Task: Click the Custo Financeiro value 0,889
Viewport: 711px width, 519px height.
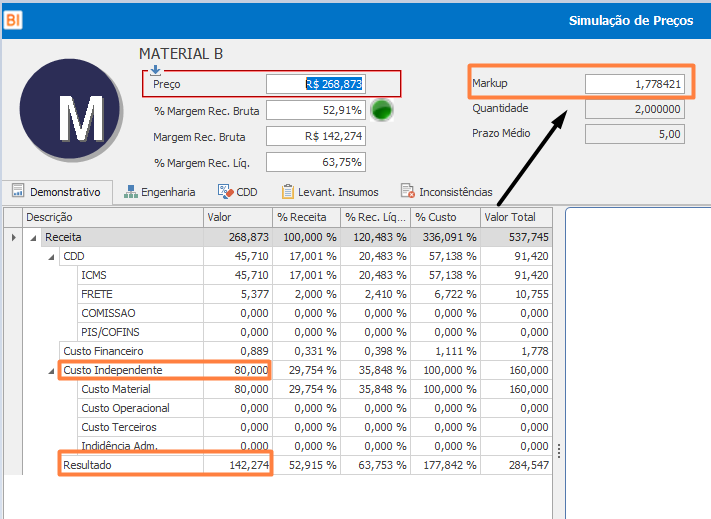Action: click(238, 351)
